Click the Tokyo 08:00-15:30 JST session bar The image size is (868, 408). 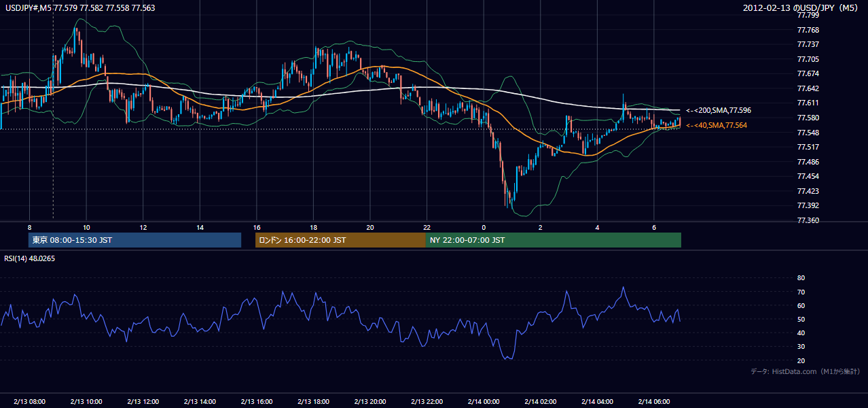pyautogui.click(x=134, y=240)
